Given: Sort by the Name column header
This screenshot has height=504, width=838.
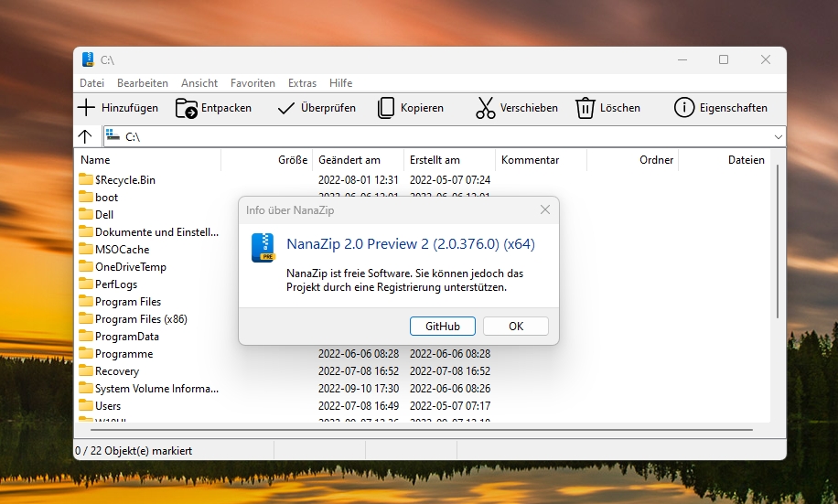Looking at the screenshot, I should tap(148, 160).
